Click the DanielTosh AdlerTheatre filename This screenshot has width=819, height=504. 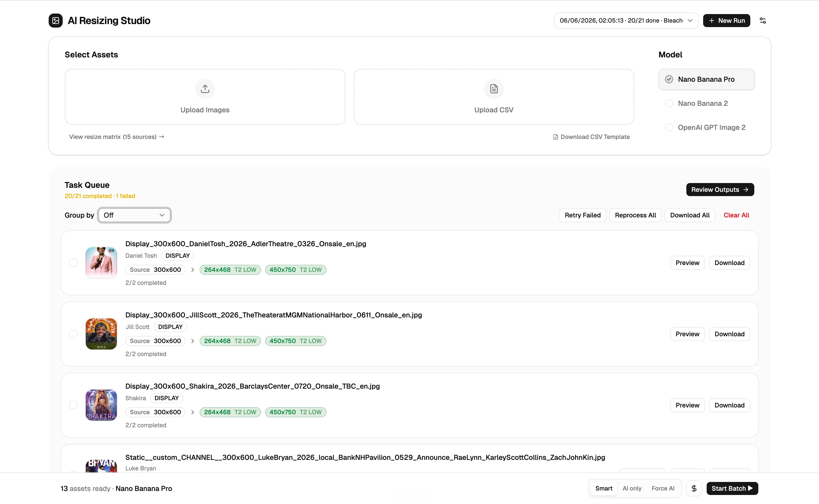246,244
